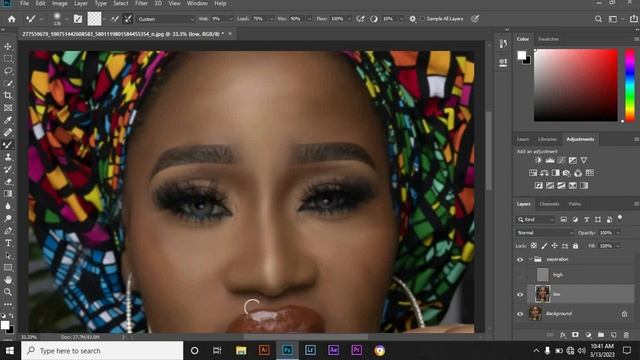Open the brush preset picker dropdown
640x360 pixels.
click(x=67, y=19)
